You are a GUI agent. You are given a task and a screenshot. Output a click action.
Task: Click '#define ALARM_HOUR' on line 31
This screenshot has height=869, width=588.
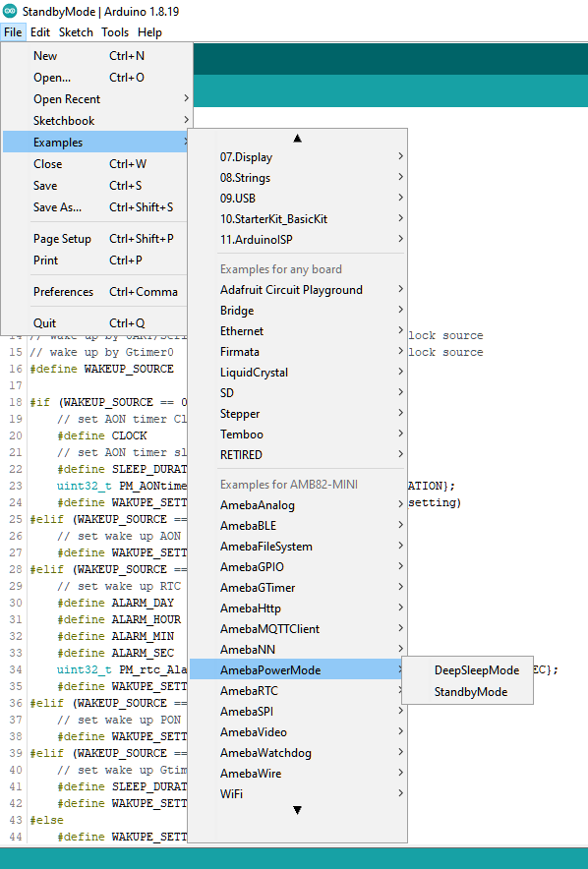[119, 619]
